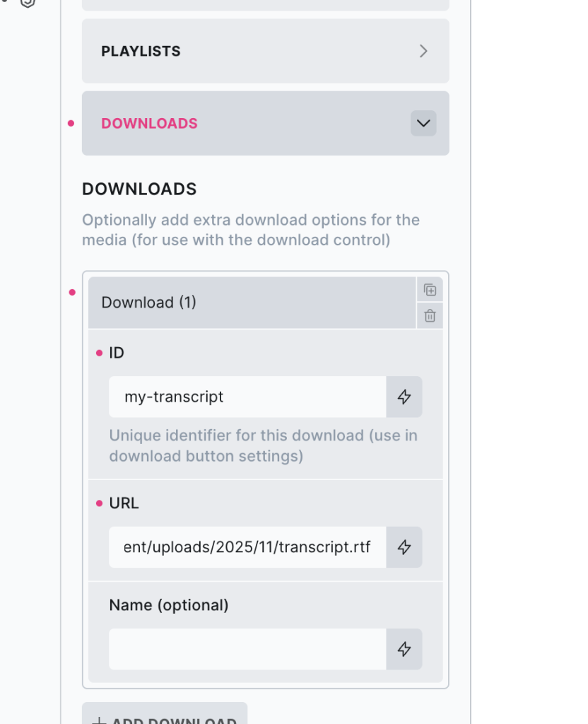
Task: Click the pink dot next to the ID label
Action: (100, 352)
